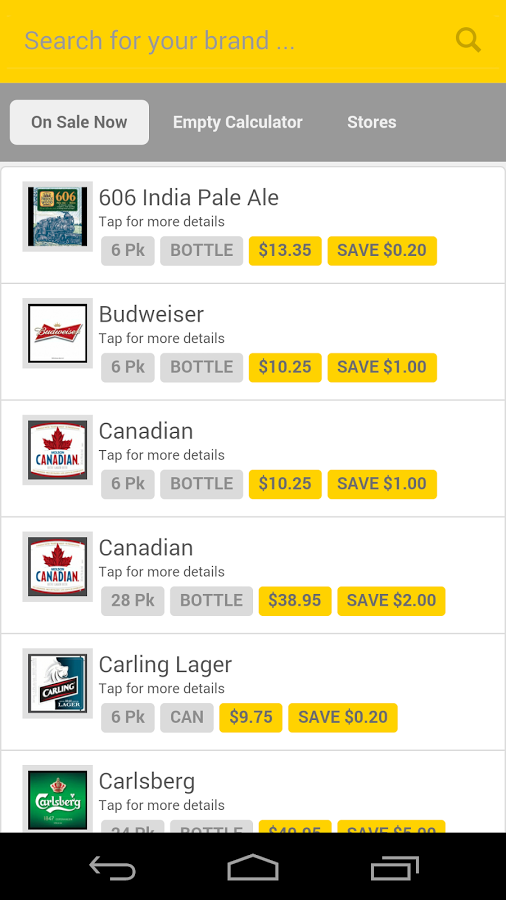Tap Budweiser SAVE $1.00 badge

tap(382, 367)
